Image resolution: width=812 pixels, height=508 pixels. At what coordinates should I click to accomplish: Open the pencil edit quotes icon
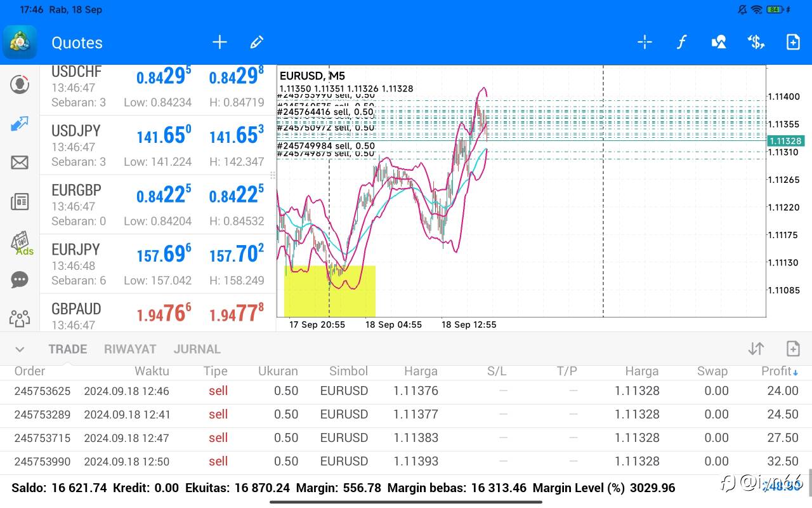coord(256,43)
